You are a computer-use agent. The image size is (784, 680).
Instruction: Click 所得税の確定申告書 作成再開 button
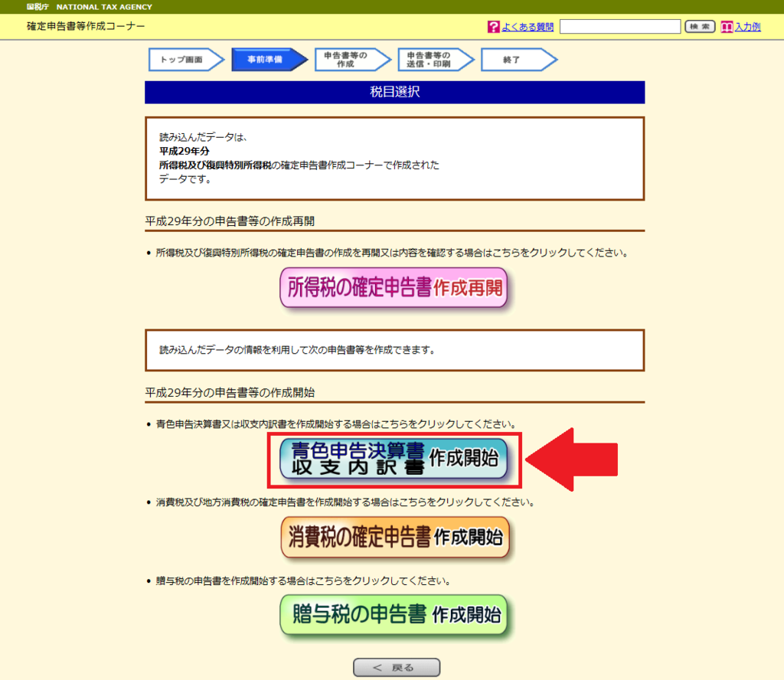(394, 287)
